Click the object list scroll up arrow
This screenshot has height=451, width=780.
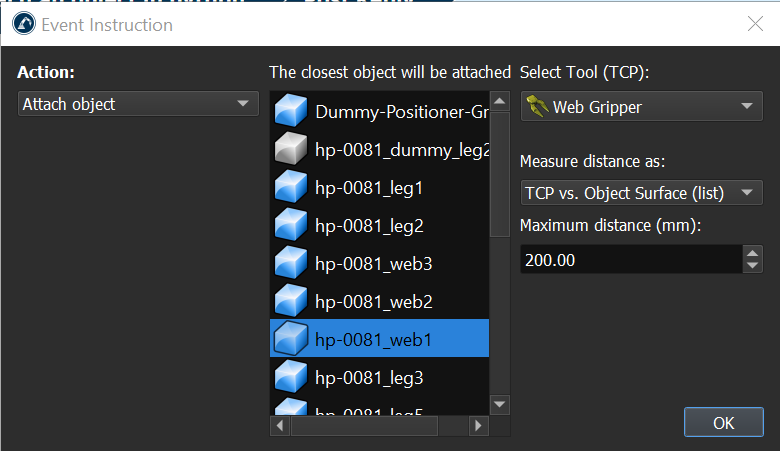499,101
